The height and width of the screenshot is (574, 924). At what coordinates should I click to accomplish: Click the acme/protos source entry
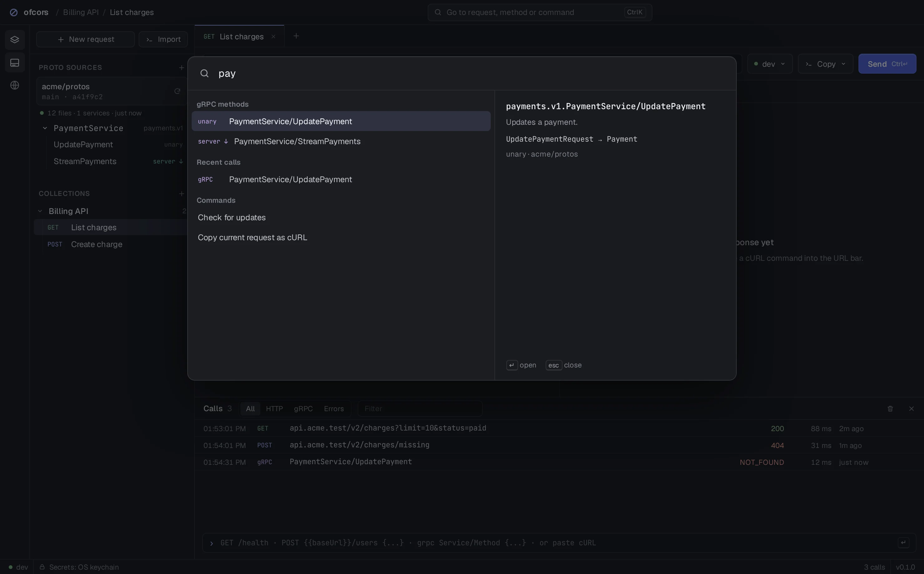112,91
